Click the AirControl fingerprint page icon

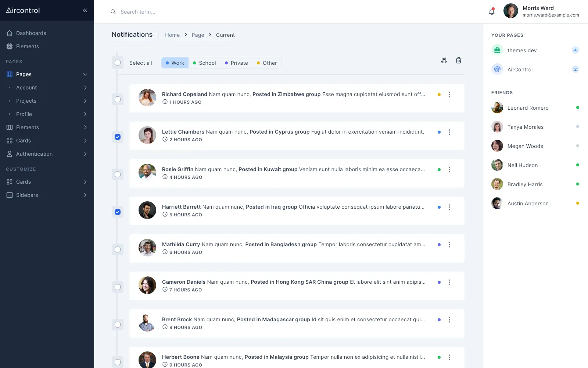pyautogui.click(x=497, y=69)
